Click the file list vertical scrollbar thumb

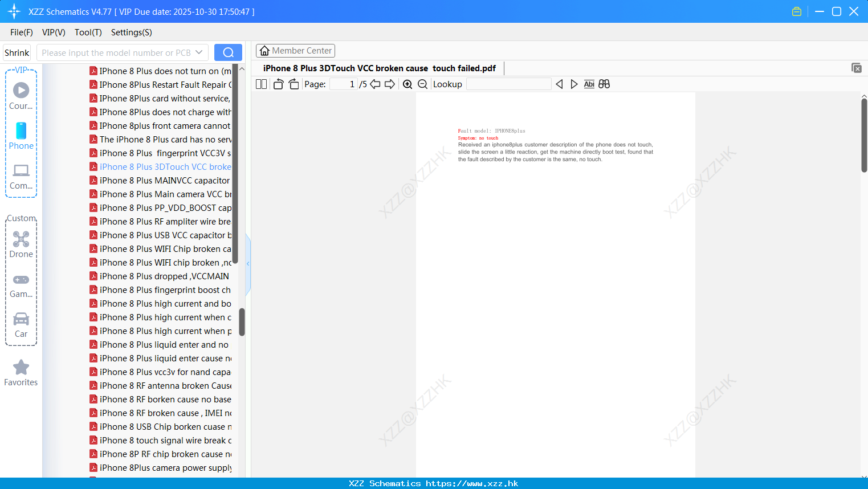(x=242, y=322)
